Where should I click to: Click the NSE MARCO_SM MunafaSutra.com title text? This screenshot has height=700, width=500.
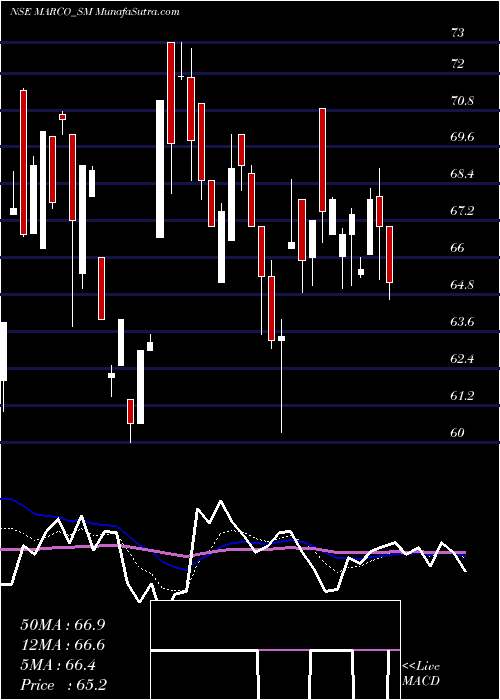click(x=95, y=12)
